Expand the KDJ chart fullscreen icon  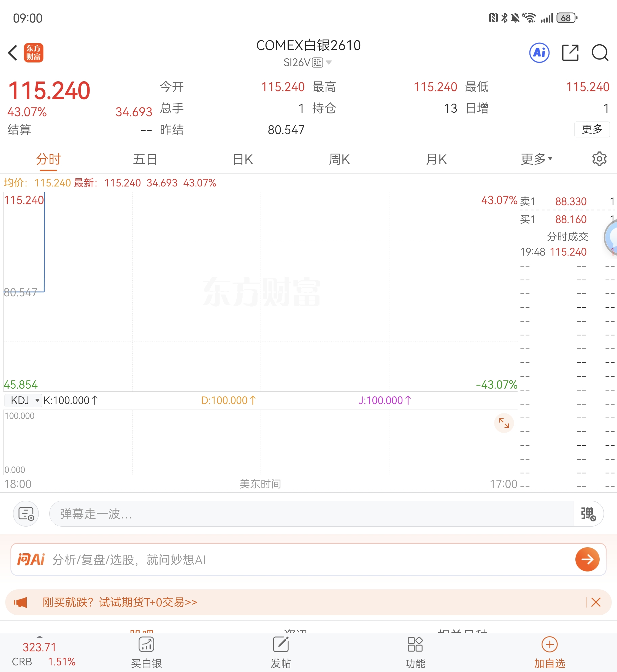(x=504, y=423)
